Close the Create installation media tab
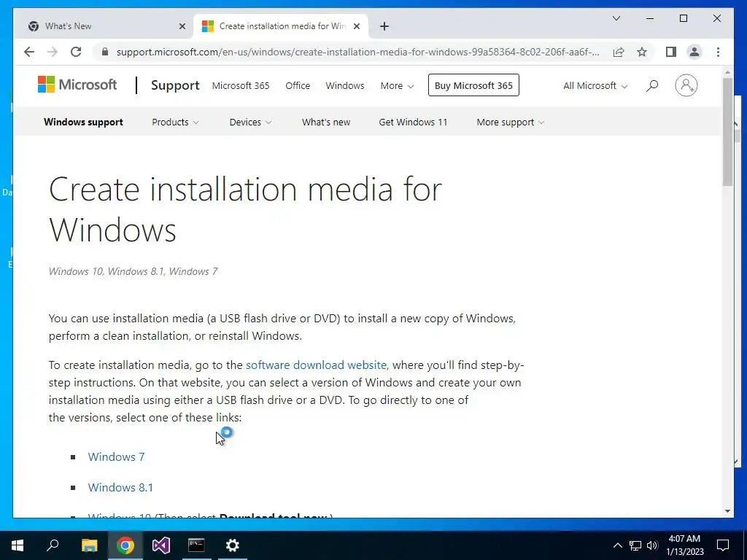747x560 pixels. point(356,26)
